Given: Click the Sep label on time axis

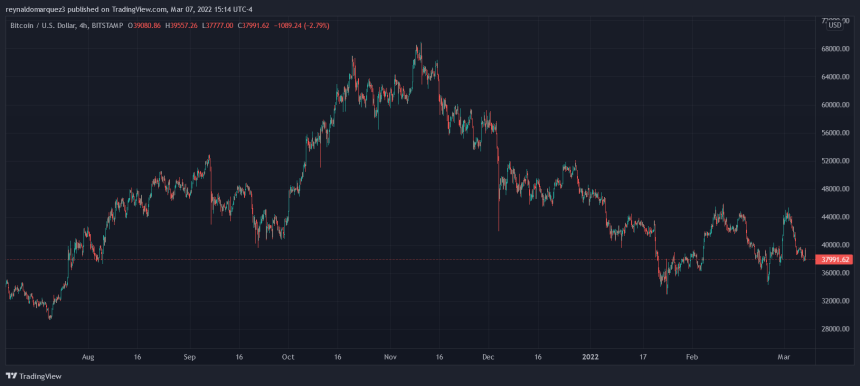Looking at the screenshot, I should tap(189, 357).
